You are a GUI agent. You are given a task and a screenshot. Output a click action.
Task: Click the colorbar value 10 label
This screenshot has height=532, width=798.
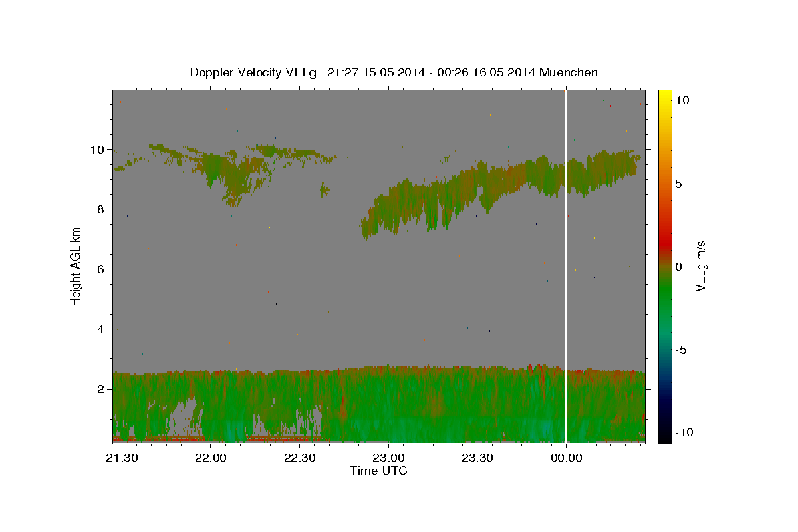pos(682,100)
